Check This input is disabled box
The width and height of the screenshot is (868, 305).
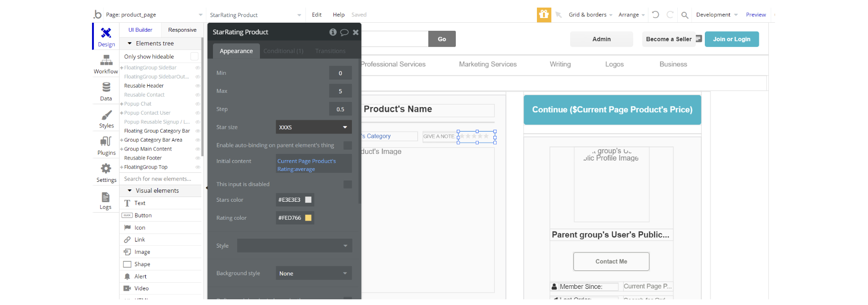pyautogui.click(x=348, y=184)
